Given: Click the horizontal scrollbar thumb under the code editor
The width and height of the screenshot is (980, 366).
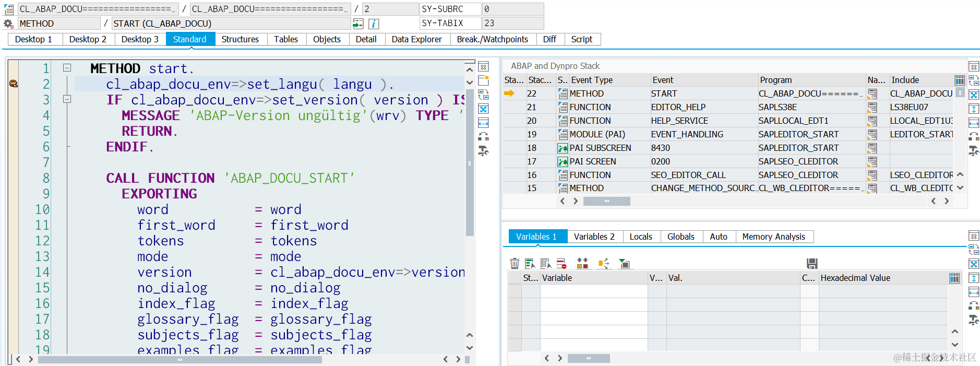Looking at the screenshot, I should click(x=180, y=359).
